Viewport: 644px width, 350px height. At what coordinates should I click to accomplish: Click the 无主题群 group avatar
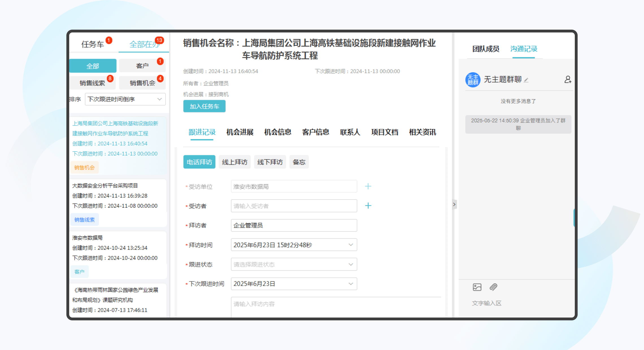(473, 80)
